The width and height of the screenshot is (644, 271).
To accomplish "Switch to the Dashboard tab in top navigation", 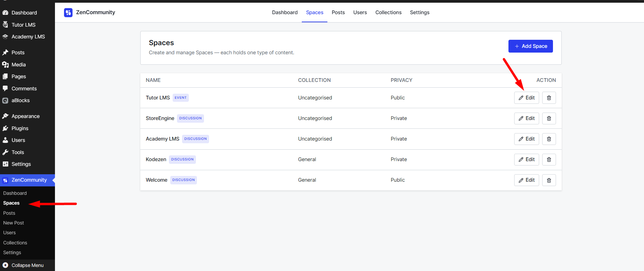I will (285, 12).
